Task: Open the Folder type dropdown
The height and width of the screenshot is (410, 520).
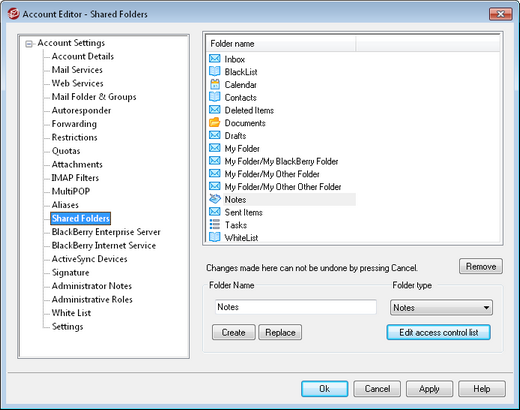Action: [x=441, y=307]
